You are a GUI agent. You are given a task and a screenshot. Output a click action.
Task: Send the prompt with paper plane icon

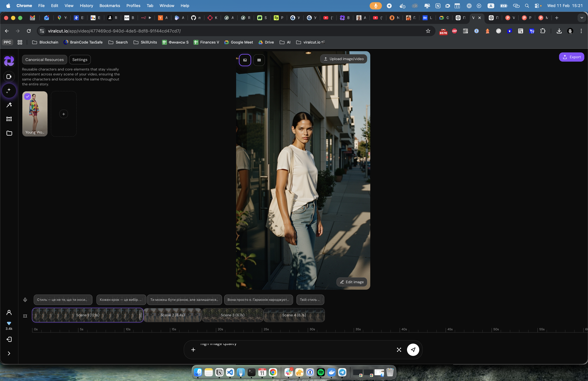pos(413,350)
